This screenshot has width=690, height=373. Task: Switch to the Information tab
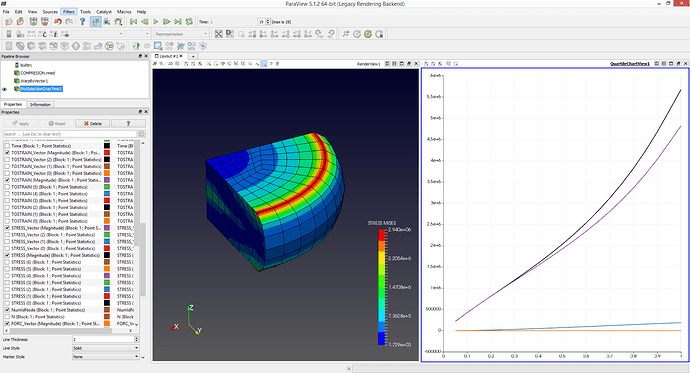[x=40, y=105]
